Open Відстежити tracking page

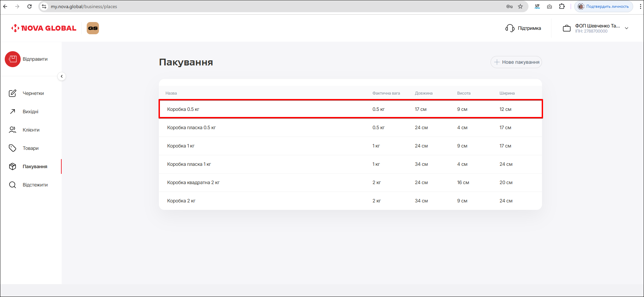pyautogui.click(x=35, y=185)
